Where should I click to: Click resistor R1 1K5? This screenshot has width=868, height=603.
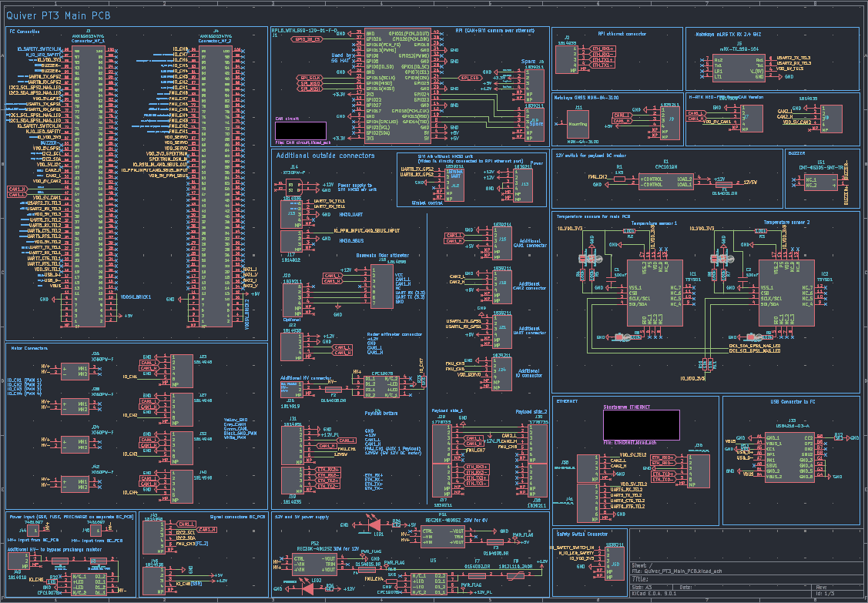(619, 177)
